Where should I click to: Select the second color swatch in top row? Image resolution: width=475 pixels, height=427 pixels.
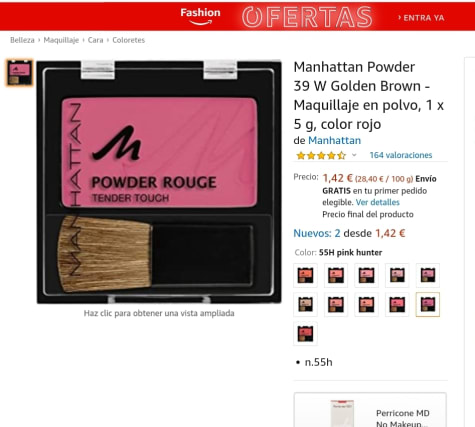pos(336,275)
